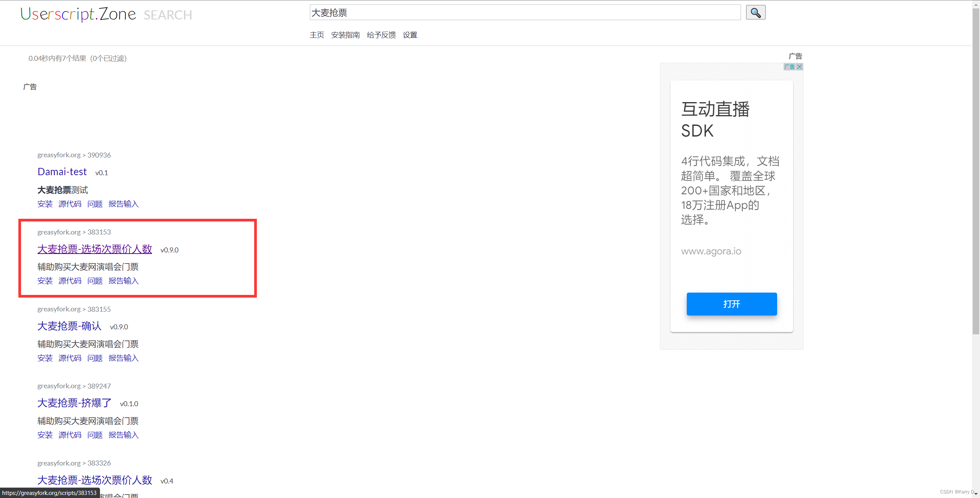Click 安装 under Damai-test
Viewport: 980px width, 498px height.
45,204
